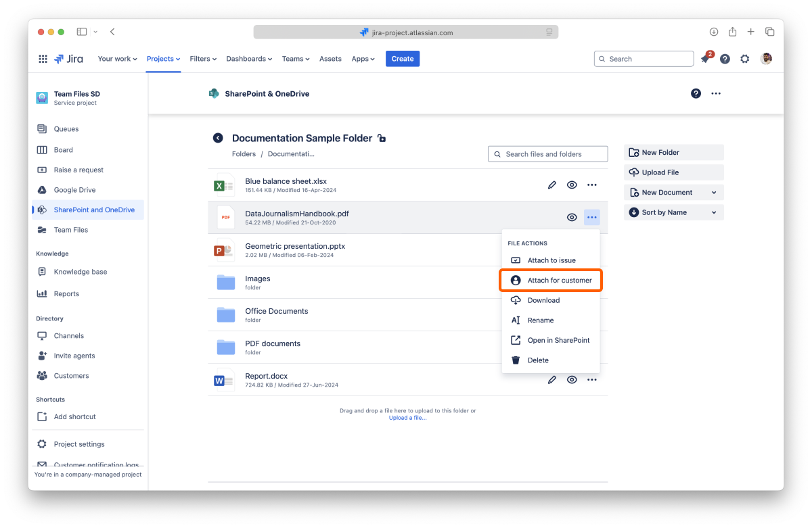Open more options for Report.docx

point(592,380)
